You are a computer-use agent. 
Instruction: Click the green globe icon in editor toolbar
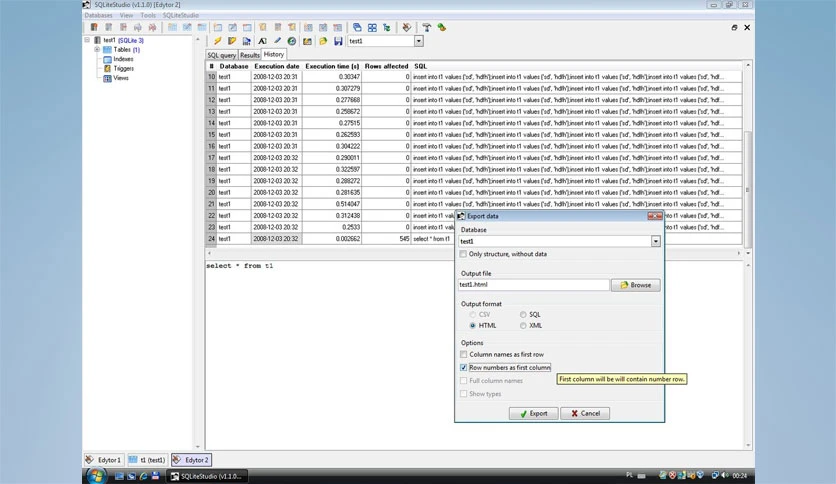(292, 41)
